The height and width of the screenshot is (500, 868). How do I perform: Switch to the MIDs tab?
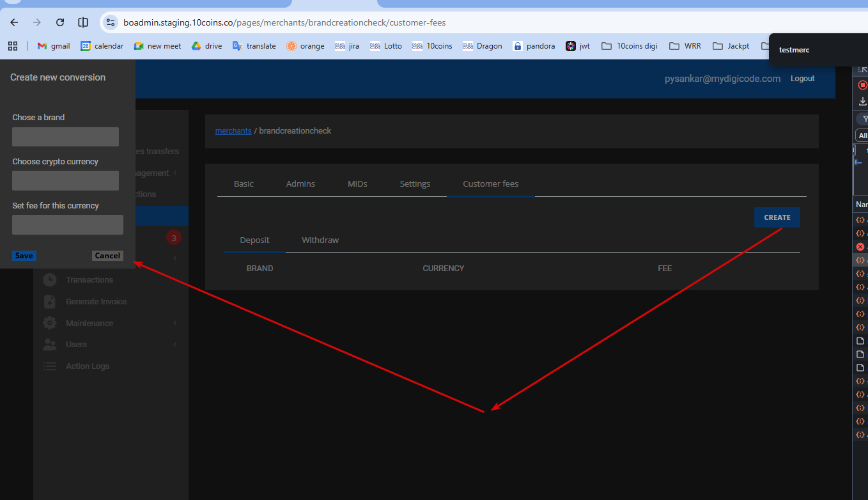coord(357,184)
